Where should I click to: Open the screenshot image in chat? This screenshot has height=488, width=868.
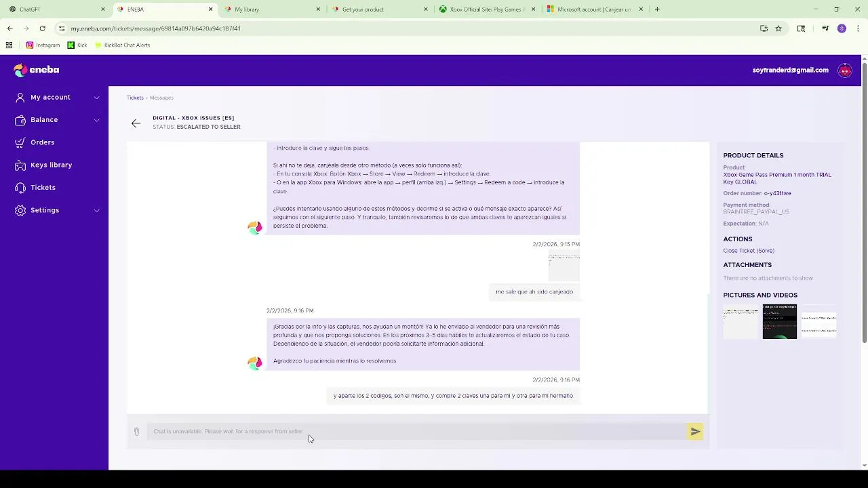point(564,266)
